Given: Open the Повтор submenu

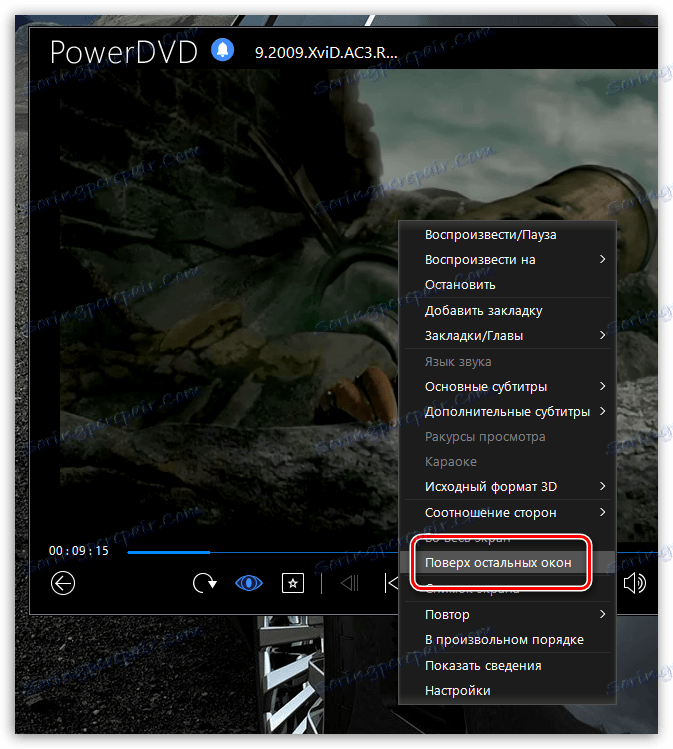Looking at the screenshot, I should point(507,614).
